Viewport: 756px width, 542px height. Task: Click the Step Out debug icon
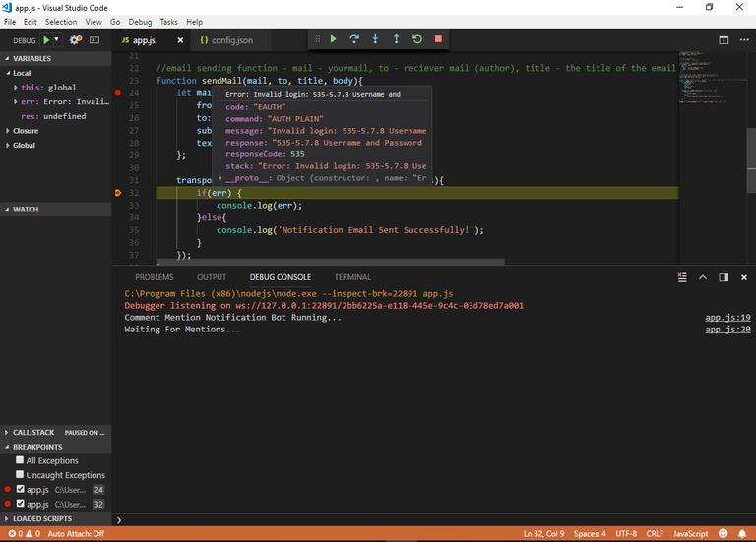pos(396,39)
